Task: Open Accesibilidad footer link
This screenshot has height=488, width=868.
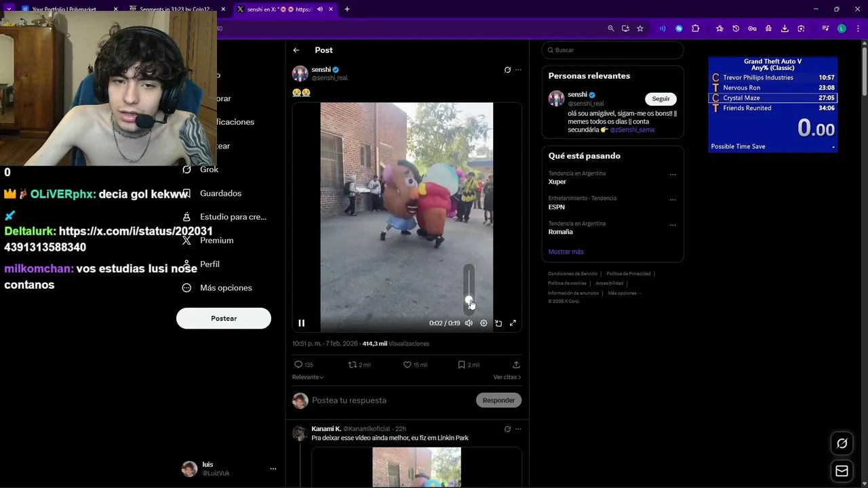Action: pyautogui.click(x=609, y=283)
